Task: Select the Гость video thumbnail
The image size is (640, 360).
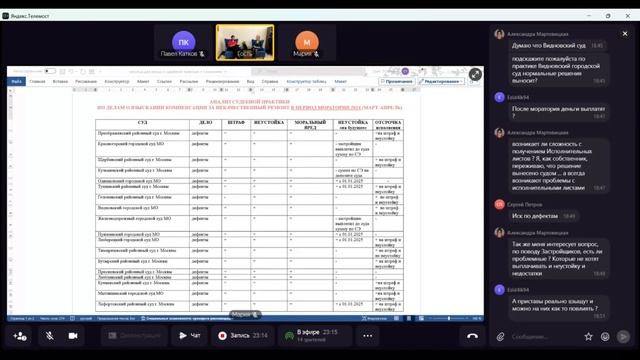Action: (x=245, y=42)
